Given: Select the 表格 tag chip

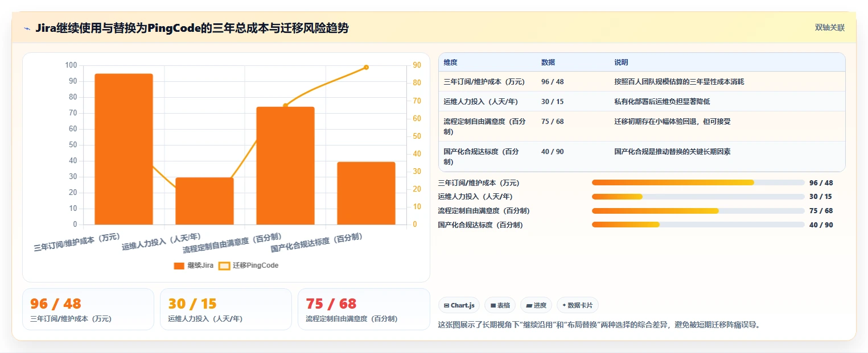Looking at the screenshot, I should [x=500, y=305].
